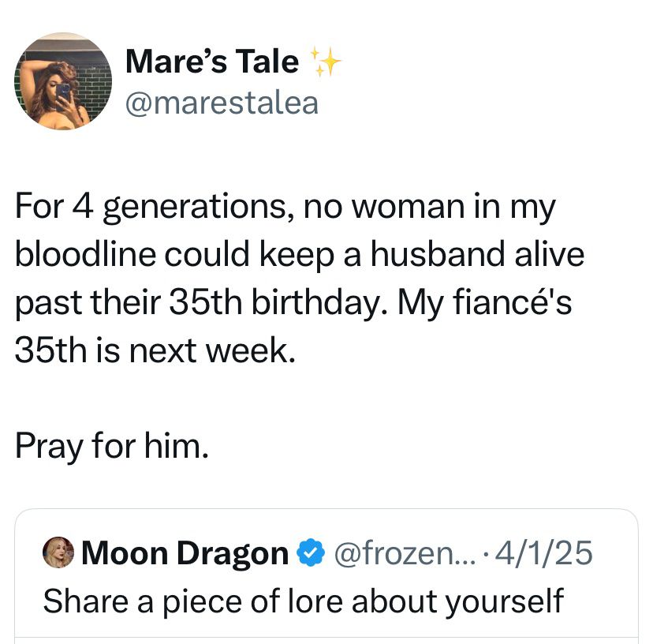Open Mare's Tale profile picture

tap(63, 81)
